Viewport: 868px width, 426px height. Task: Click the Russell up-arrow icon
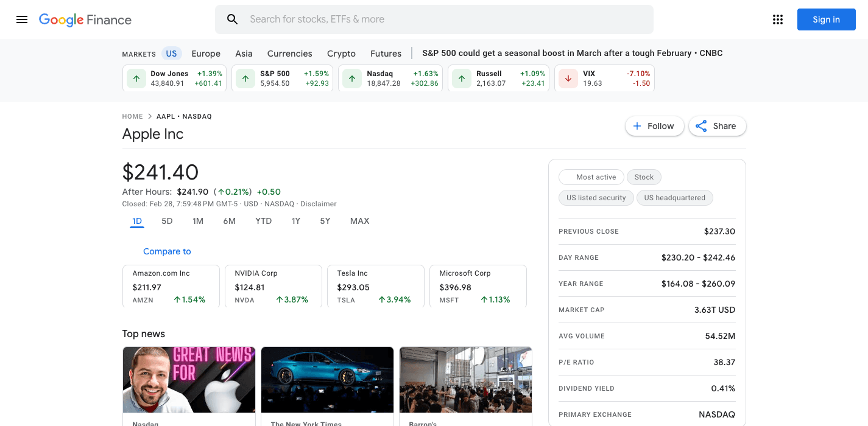point(462,79)
